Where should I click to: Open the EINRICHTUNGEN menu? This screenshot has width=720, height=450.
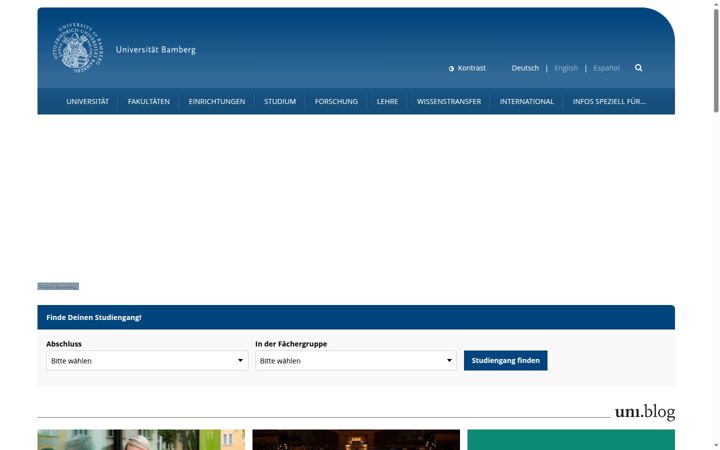point(217,101)
